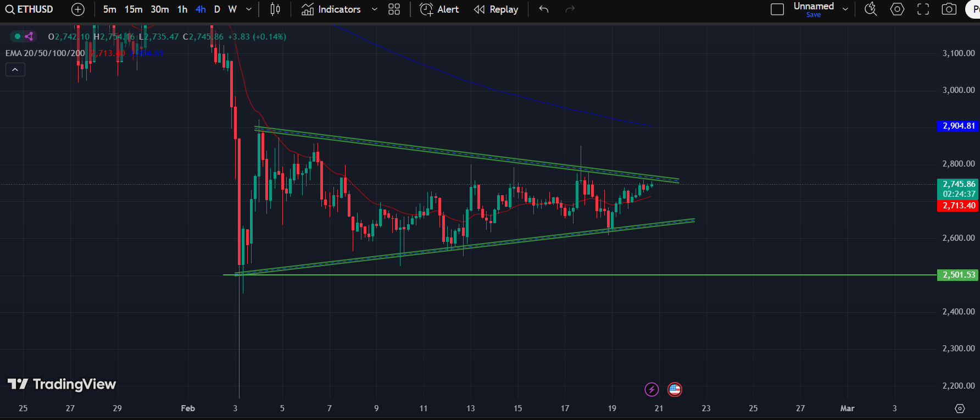
Task: Click the ETHUSD symbol search field
Action: [30, 9]
